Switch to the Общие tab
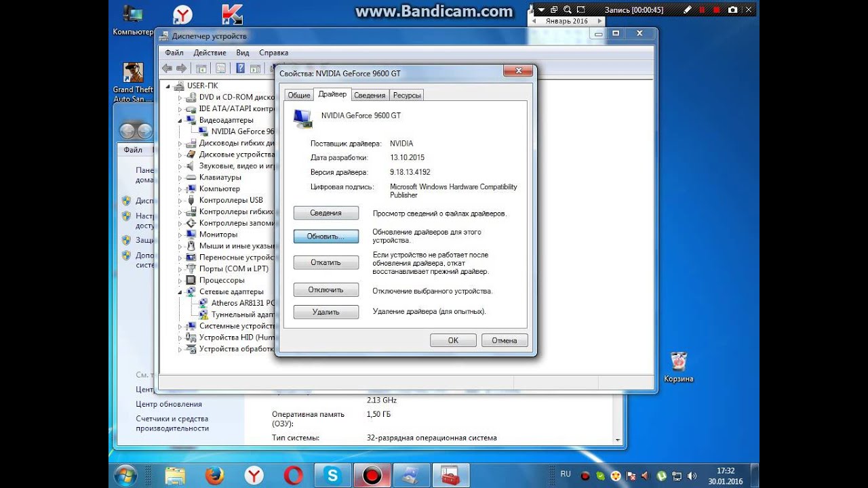 coord(299,96)
